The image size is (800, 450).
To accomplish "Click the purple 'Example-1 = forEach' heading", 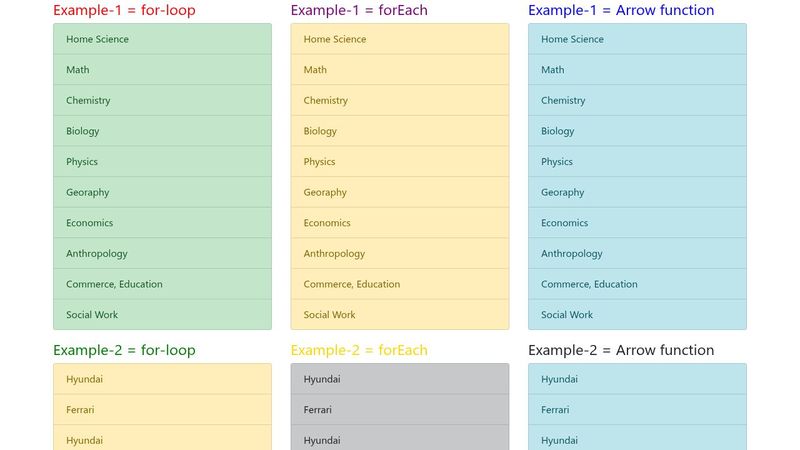I will click(x=359, y=11).
